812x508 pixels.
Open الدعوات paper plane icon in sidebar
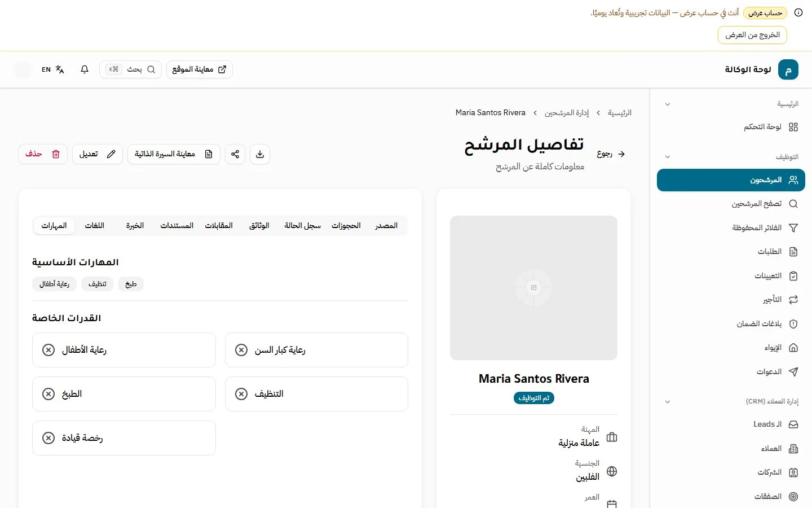click(x=793, y=372)
